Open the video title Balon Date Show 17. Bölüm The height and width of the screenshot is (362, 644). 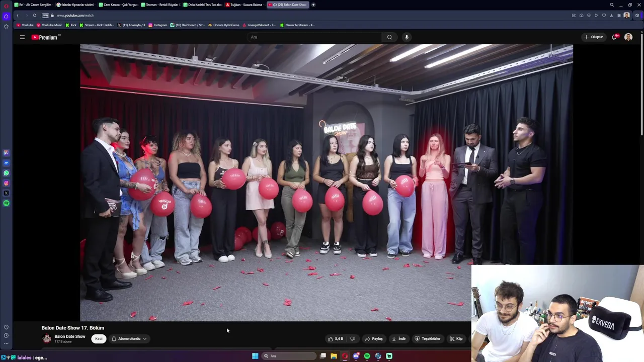(x=73, y=328)
